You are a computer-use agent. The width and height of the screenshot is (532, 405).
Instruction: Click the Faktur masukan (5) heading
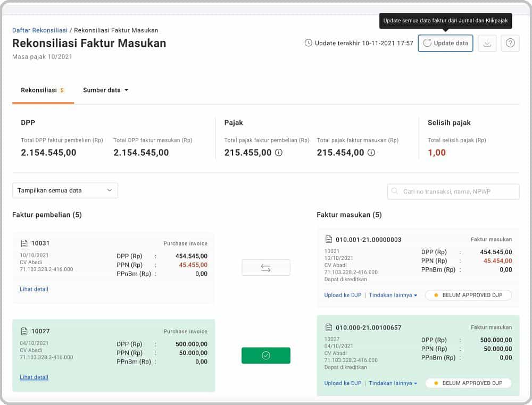pyautogui.click(x=349, y=215)
